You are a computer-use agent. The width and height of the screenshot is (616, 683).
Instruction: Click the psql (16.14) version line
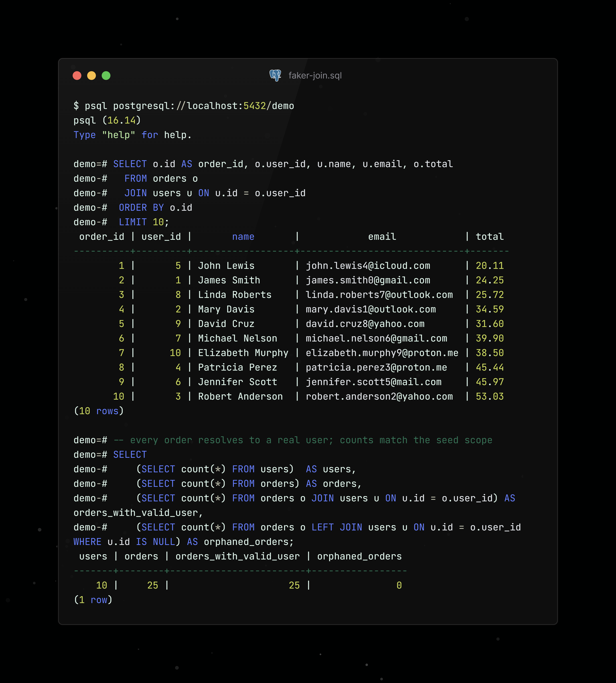pyautogui.click(x=107, y=120)
